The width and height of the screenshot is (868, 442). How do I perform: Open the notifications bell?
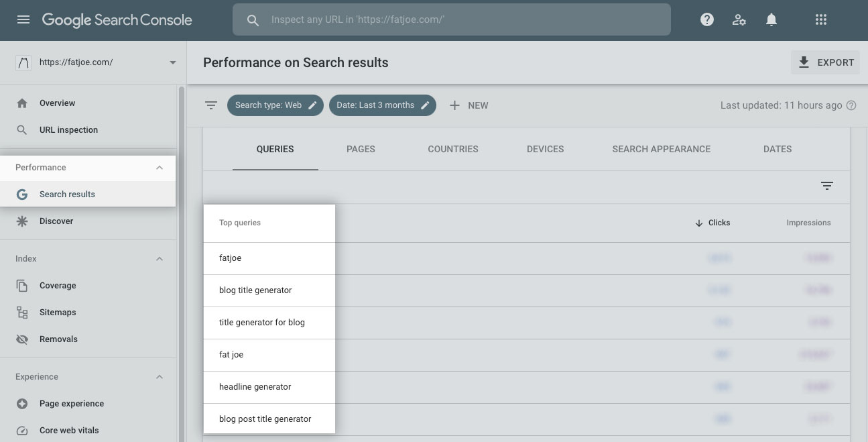click(x=771, y=19)
